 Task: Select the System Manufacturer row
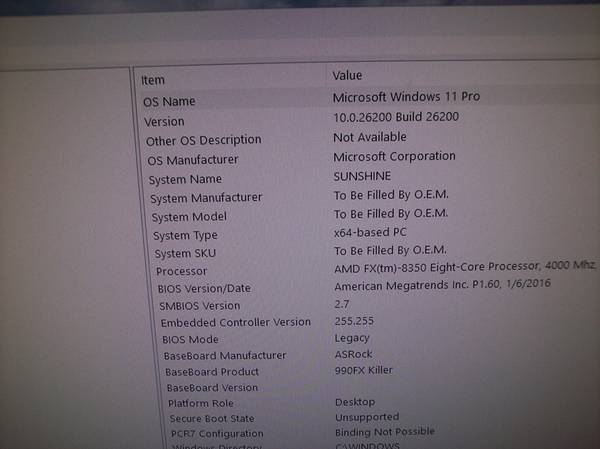pos(206,198)
